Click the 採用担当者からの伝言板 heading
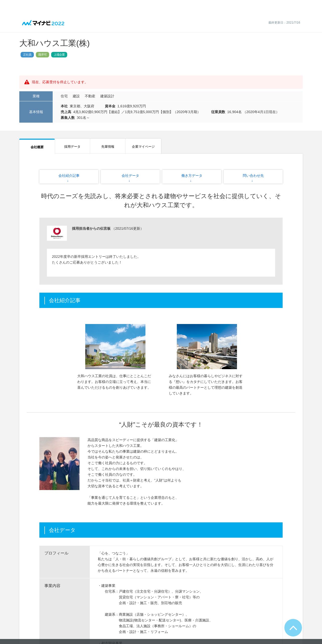 click(x=91, y=228)
